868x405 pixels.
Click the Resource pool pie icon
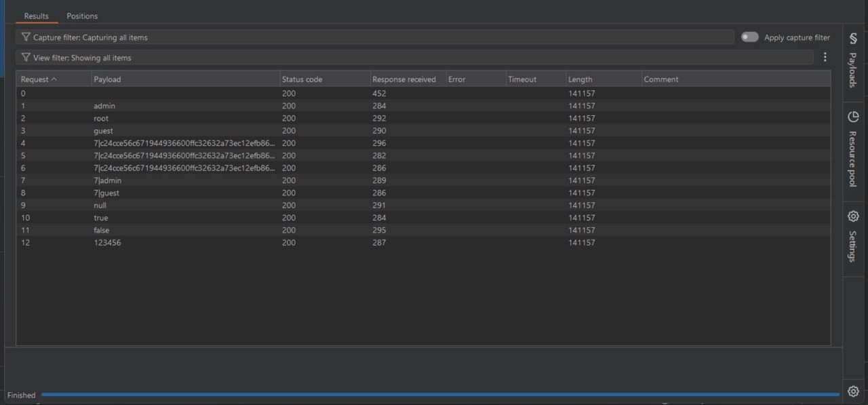point(853,117)
